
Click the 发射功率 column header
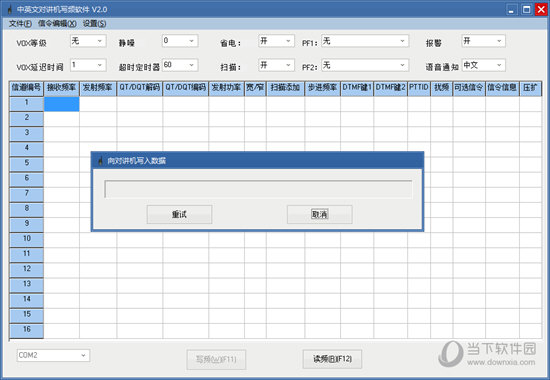tap(226, 88)
